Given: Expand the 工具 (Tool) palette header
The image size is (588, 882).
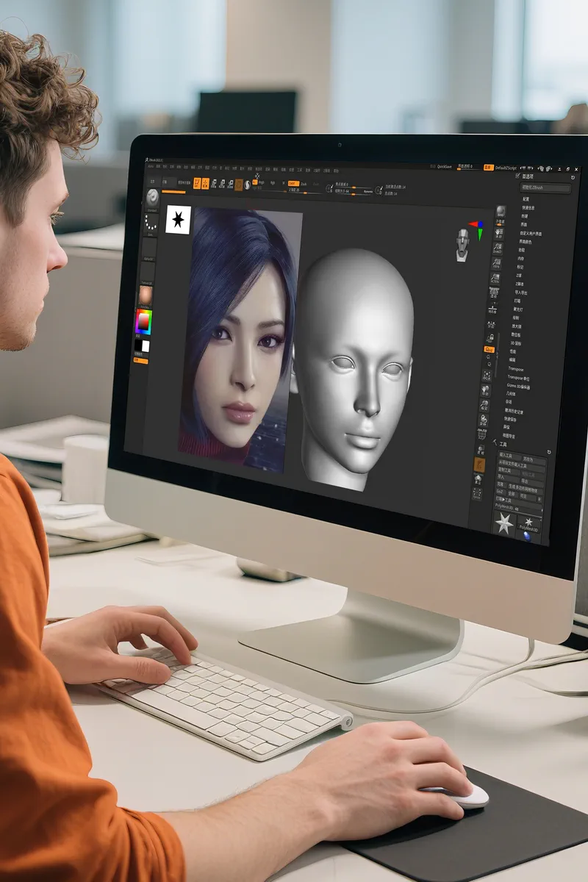Looking at the screenshot, I should (x=503, y=445).
